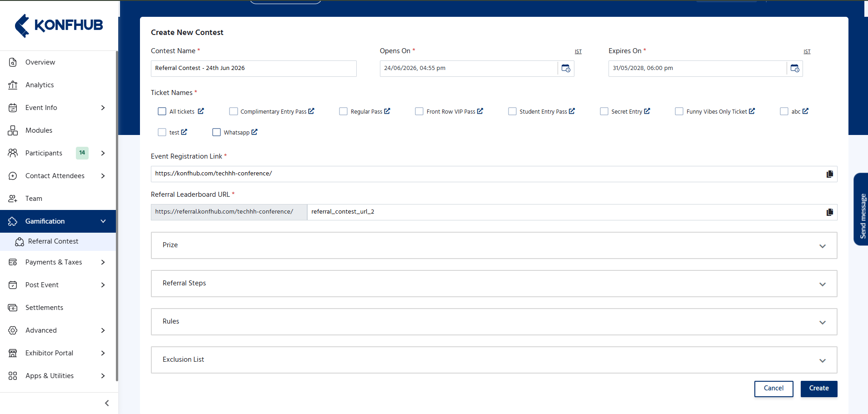Click the referral_contest_url_2 slug field
Image resolution: width=868 pixels, height=414 pixels.
coord(566,212)
